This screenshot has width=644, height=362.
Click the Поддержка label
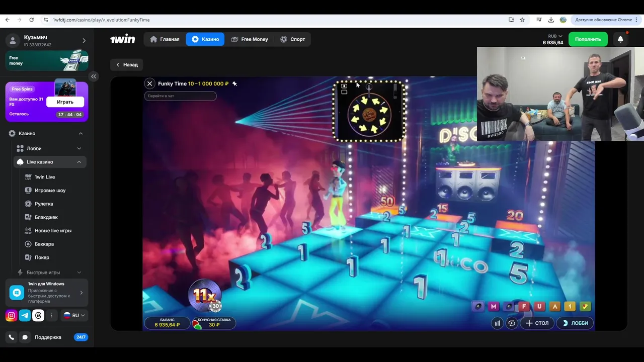(x=48, y=337)
